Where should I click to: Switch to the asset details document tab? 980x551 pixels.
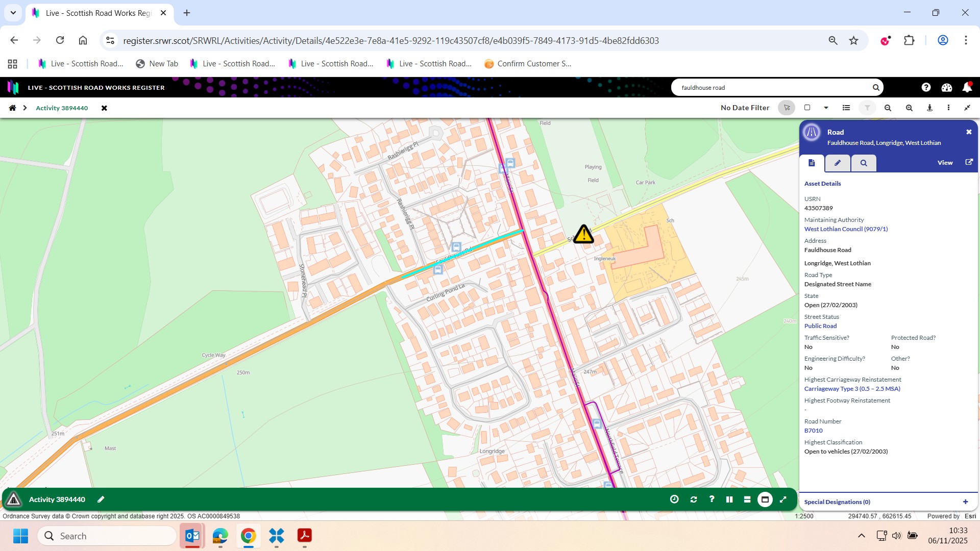(x=812, y=163)
